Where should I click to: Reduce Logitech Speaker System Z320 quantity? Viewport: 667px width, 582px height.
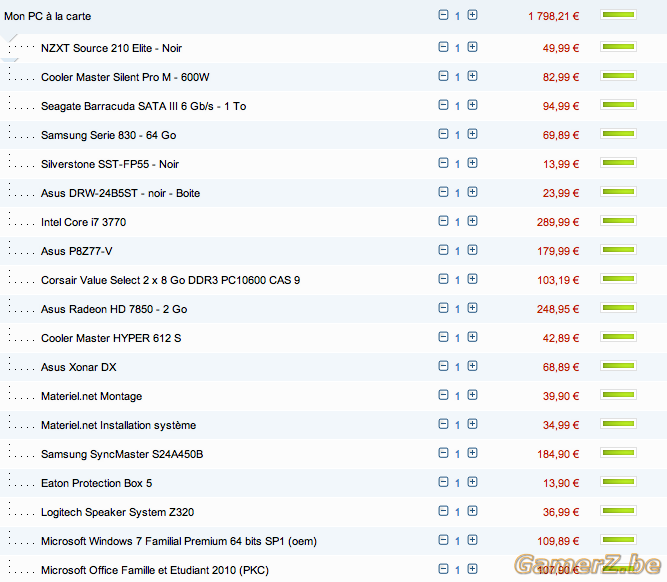pos(443,511)
